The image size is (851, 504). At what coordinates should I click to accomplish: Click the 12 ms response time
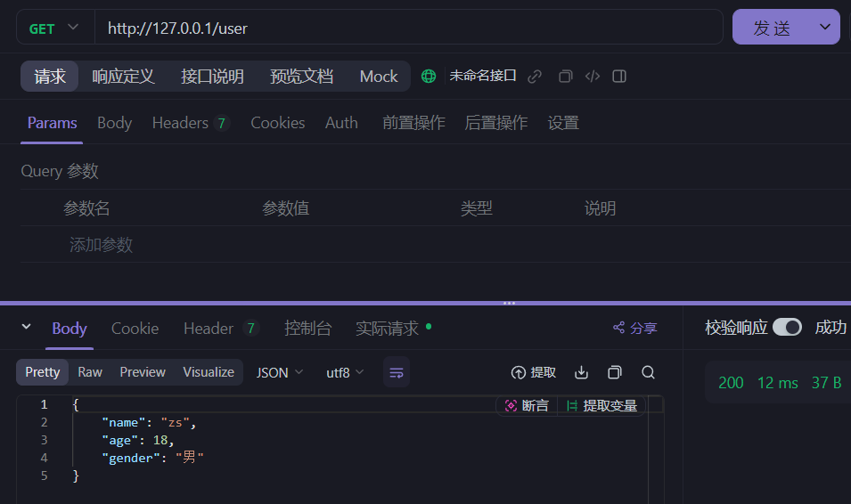coord(777,383)
